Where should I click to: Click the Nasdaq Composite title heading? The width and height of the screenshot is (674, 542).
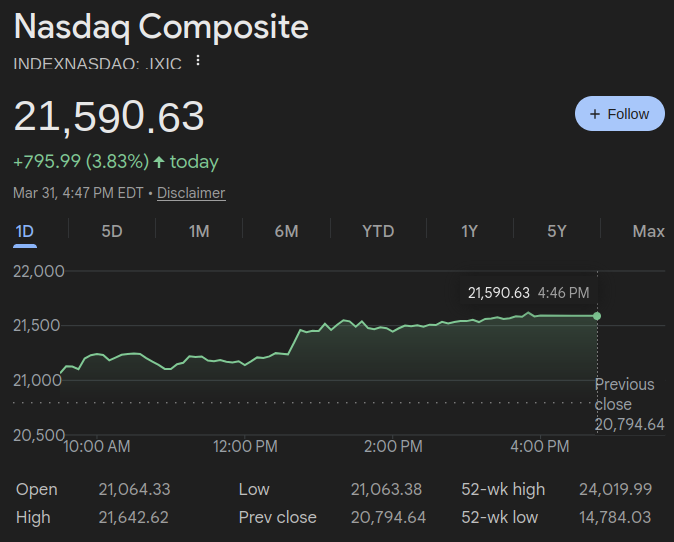[x=161, y=27]
